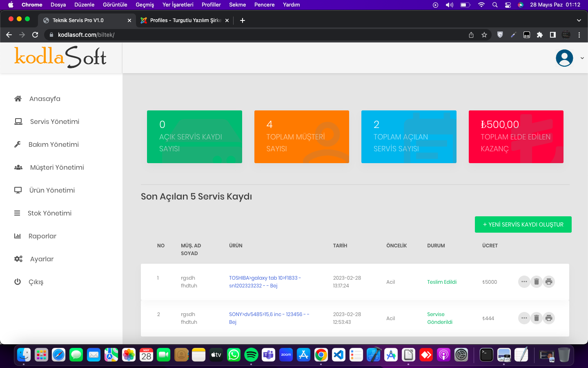Open Ayarlar gears icon
Screen dimensions: 588x368
point(18,259)
